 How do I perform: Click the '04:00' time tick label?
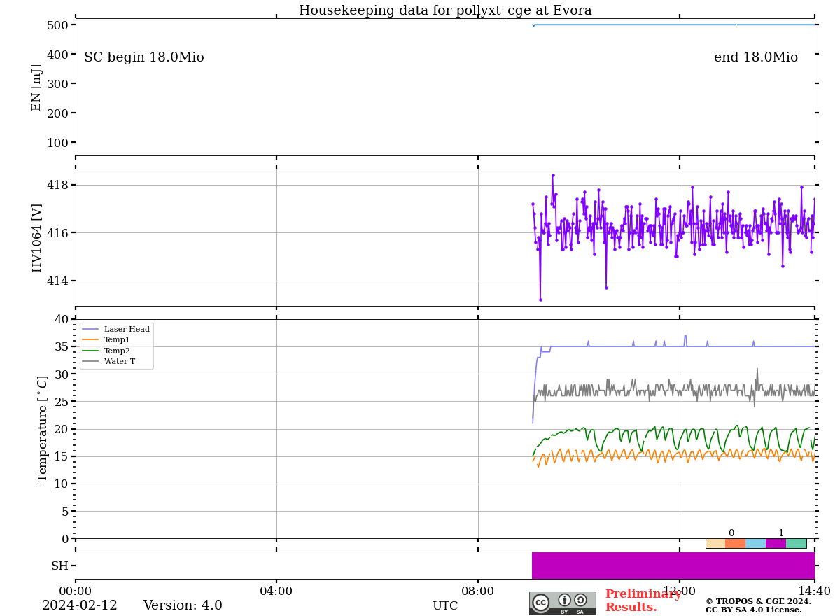[x=276, y=591]
